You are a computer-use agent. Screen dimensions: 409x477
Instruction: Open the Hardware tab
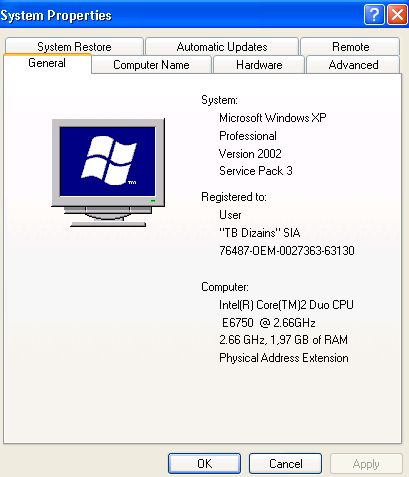pyautogui.click(x=259, y=65)
